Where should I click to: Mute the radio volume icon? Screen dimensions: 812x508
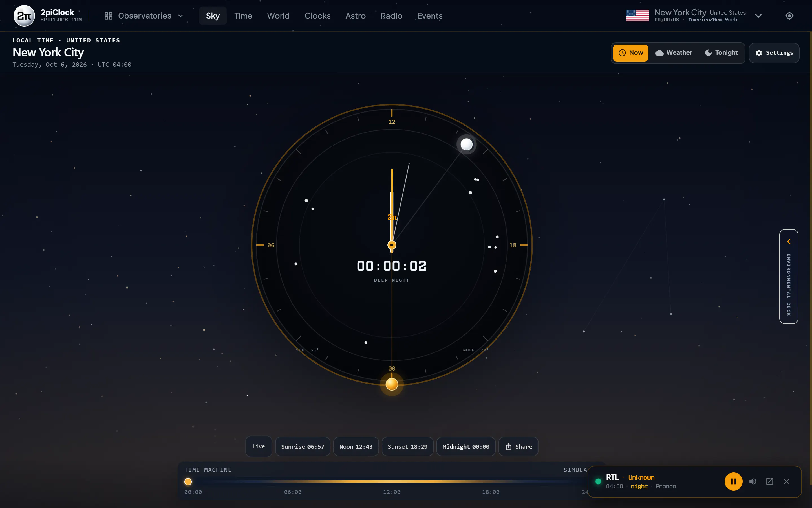pyautogui.click(x=753, y=481)
